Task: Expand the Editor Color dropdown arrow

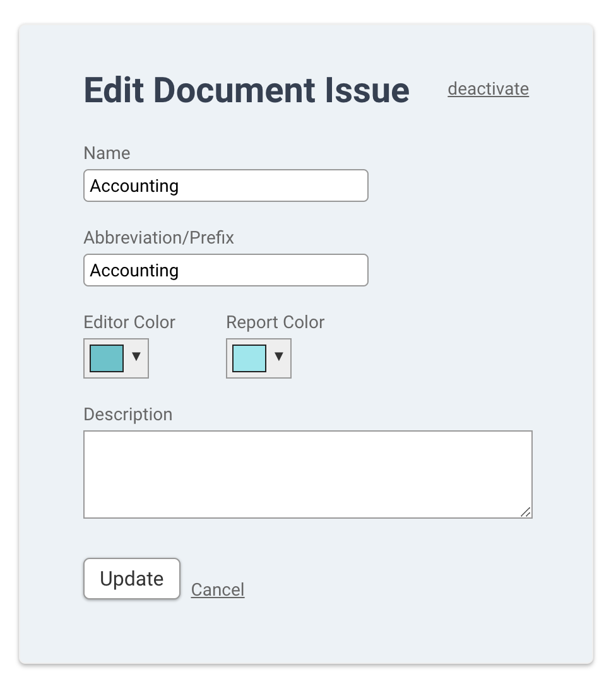Action: point(136,357)
